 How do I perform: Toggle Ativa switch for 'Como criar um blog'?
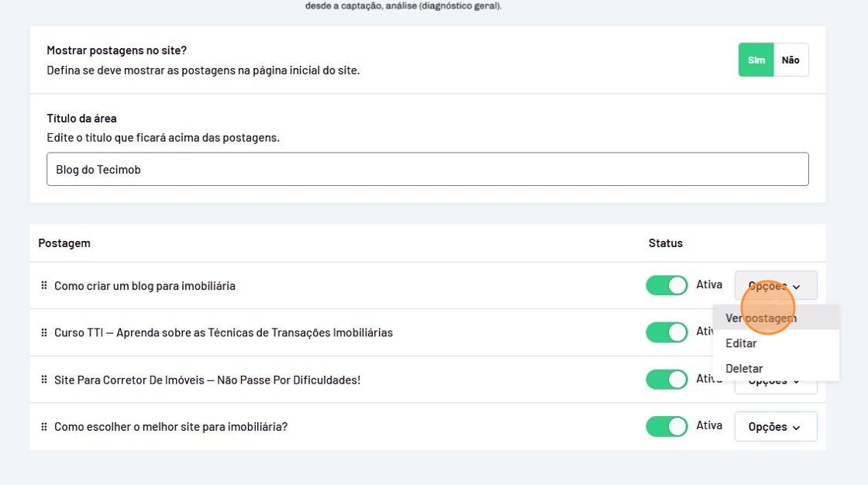pos(666,285)
